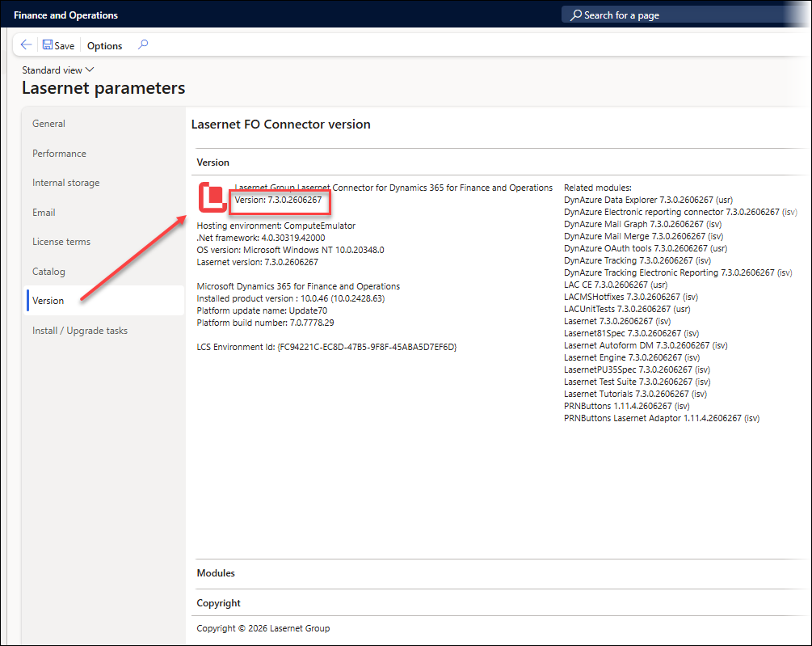The image size is (812, 646).
Task: Click DynAzure Mail Merge module line
Action: [x=644, y=236]
